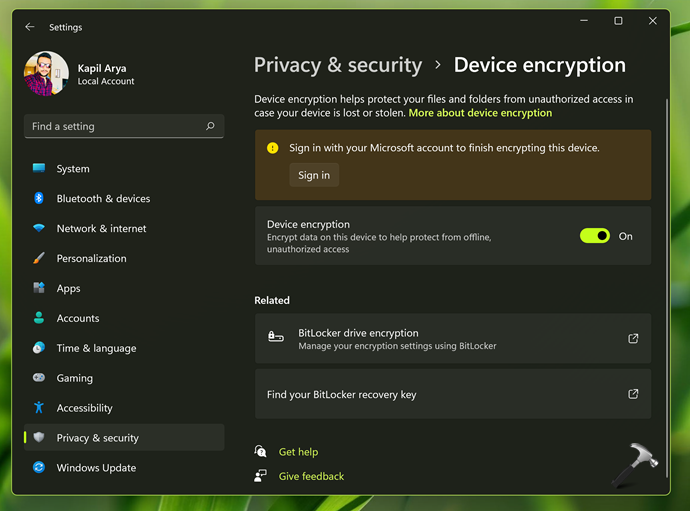Select Time & language in sidebar
The height and width of the screenshot is (511, 690).
point(96,348)
